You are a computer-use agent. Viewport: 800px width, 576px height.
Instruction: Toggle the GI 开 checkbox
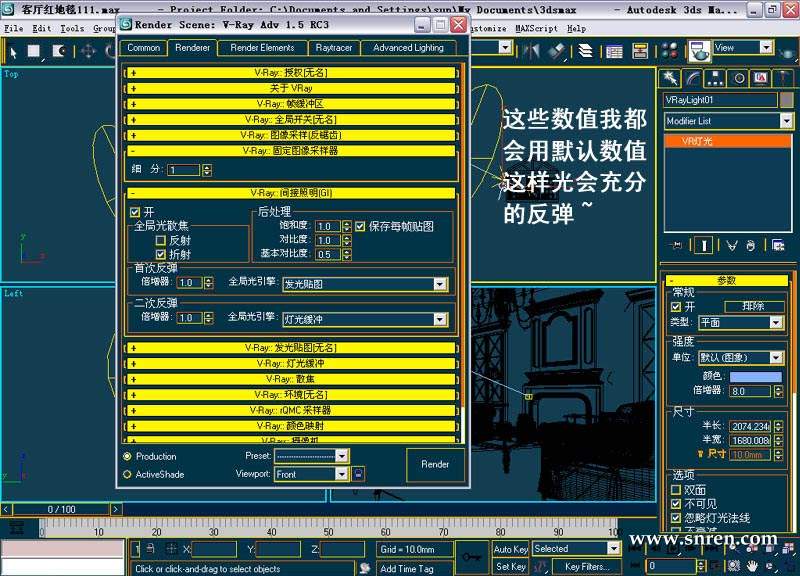(135, 212)
